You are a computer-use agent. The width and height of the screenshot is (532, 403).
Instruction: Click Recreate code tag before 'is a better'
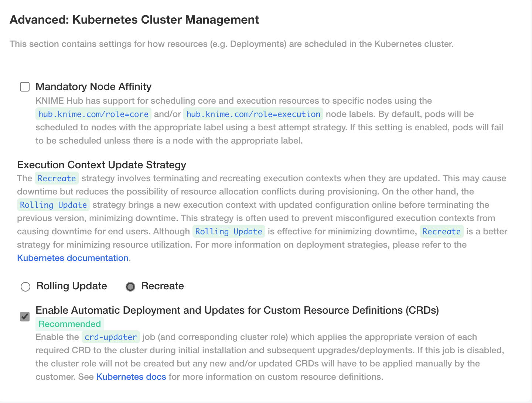441,231
